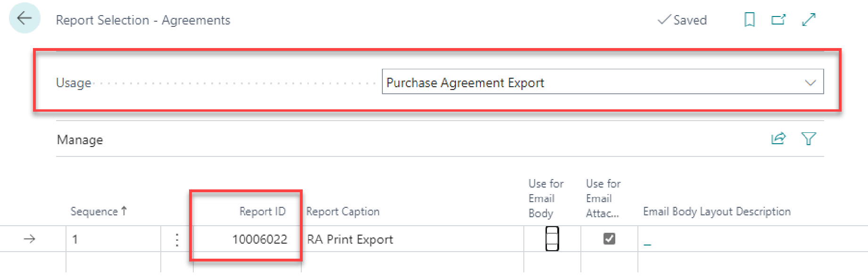Click the bookmark icon
Image resolution: width=868 pixels, height=278 pixels.
click(x=749, y=20)
